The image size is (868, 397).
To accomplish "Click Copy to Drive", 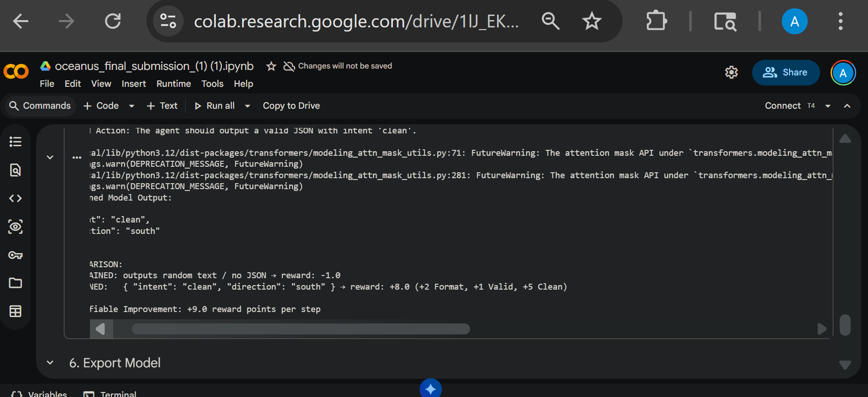I will click(x=291, y=106).
